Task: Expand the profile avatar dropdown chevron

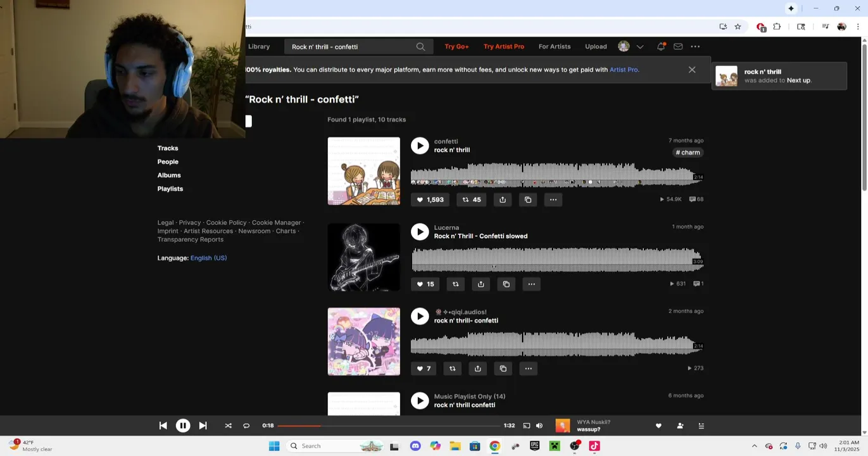Action: (x=640, y=47)
